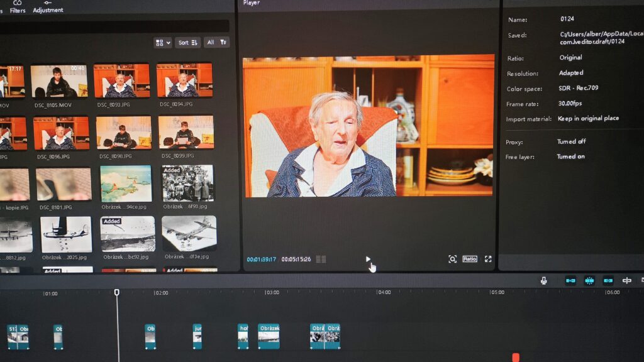Screen dimensions: 644x362
Task: Select the Obrázek ...bc92.jpg thumbnail
Action: point(128,234)
